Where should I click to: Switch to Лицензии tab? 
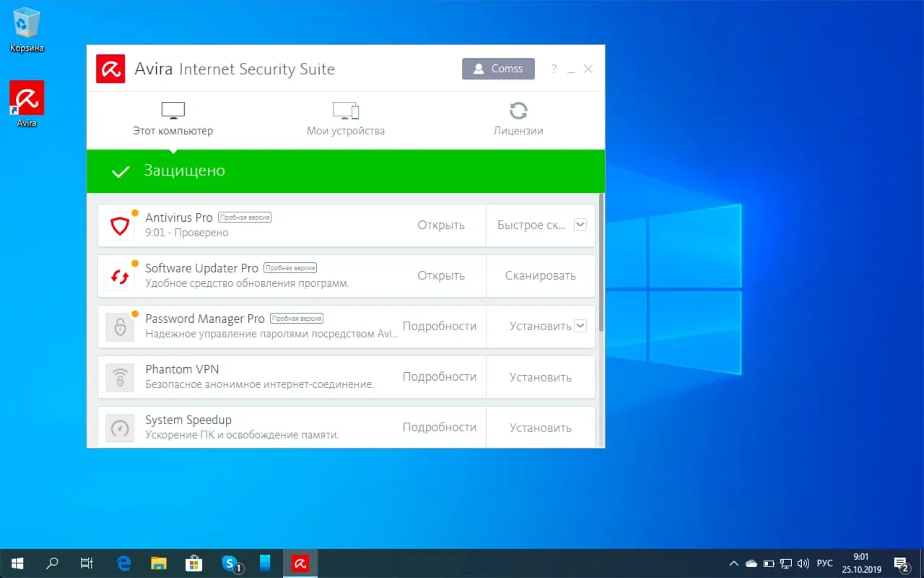coord(518,120)
